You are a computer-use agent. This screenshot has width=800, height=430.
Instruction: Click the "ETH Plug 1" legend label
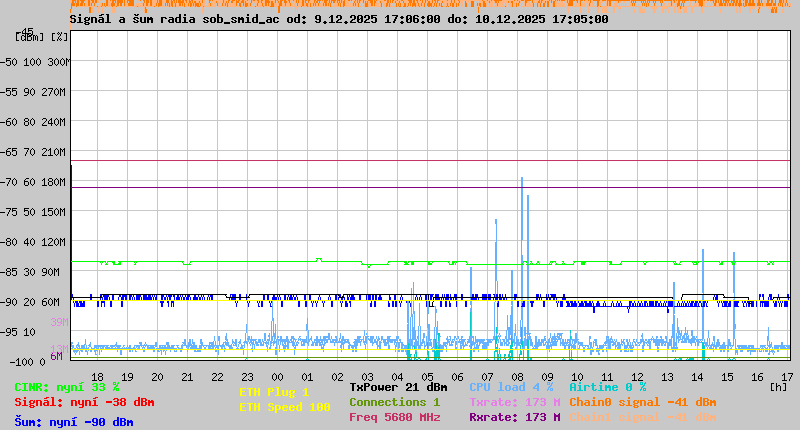pos(274,392)
